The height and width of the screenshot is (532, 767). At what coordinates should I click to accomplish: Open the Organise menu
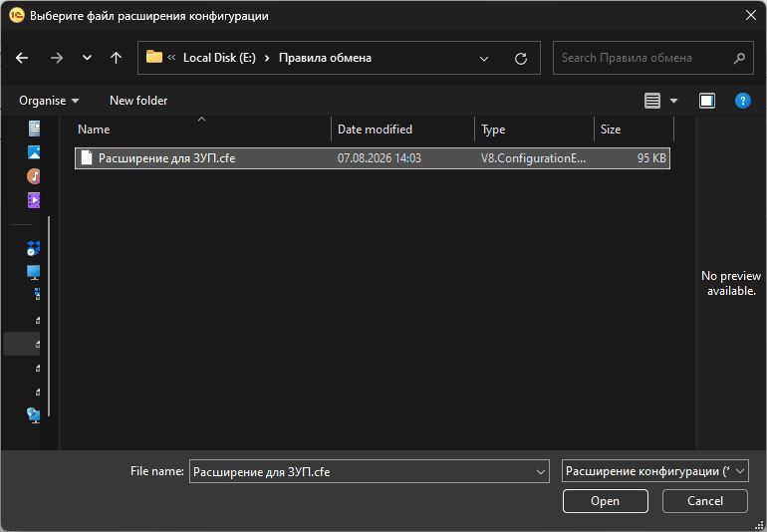tap(49, 101)
